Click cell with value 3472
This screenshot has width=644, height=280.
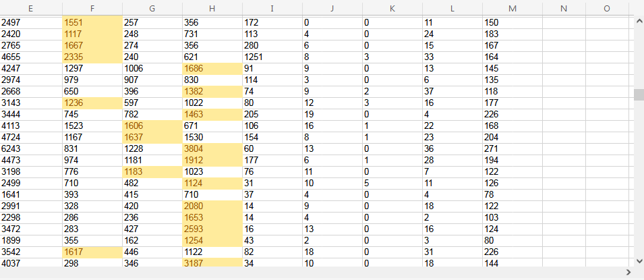31,229
